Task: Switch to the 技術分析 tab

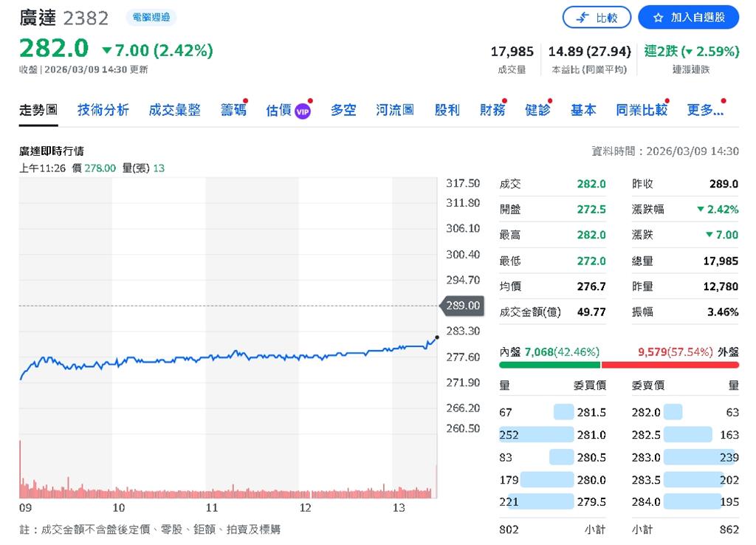Action: [103, 109]
